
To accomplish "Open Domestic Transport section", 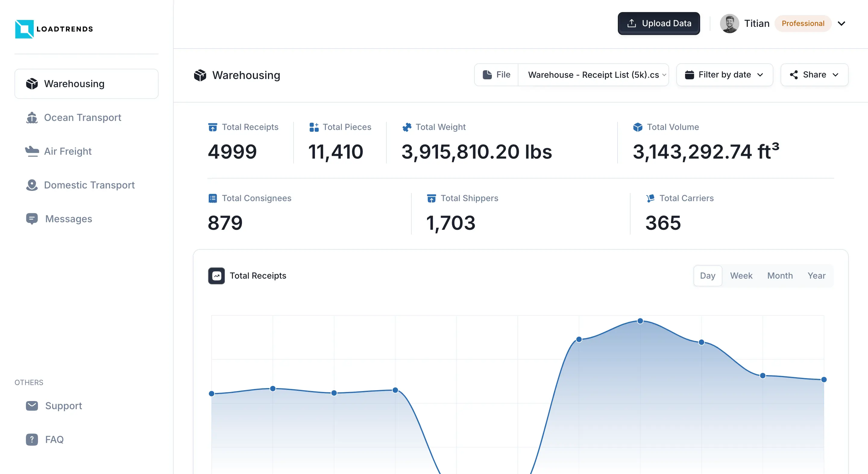I will point(86,185).
